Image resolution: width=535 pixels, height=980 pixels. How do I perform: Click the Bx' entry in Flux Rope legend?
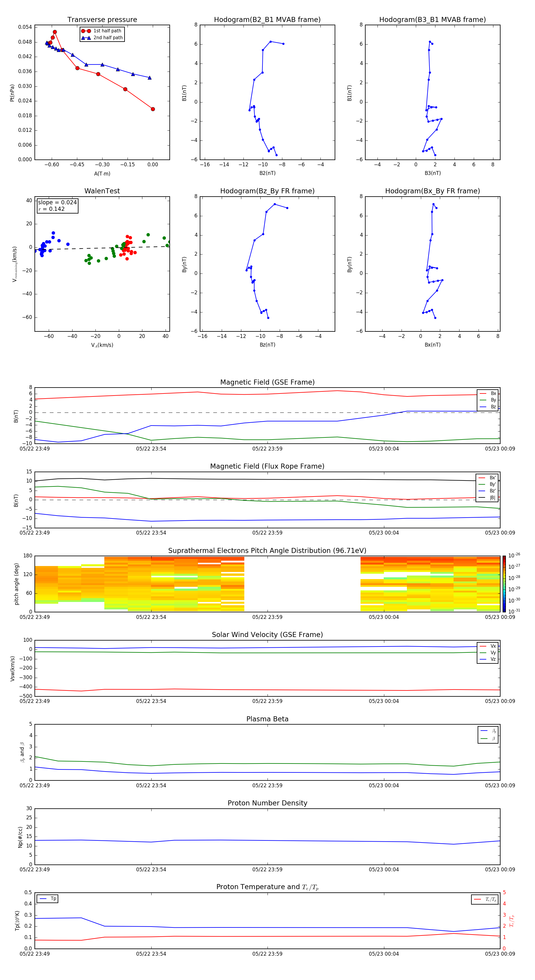(x=487, y=478)
